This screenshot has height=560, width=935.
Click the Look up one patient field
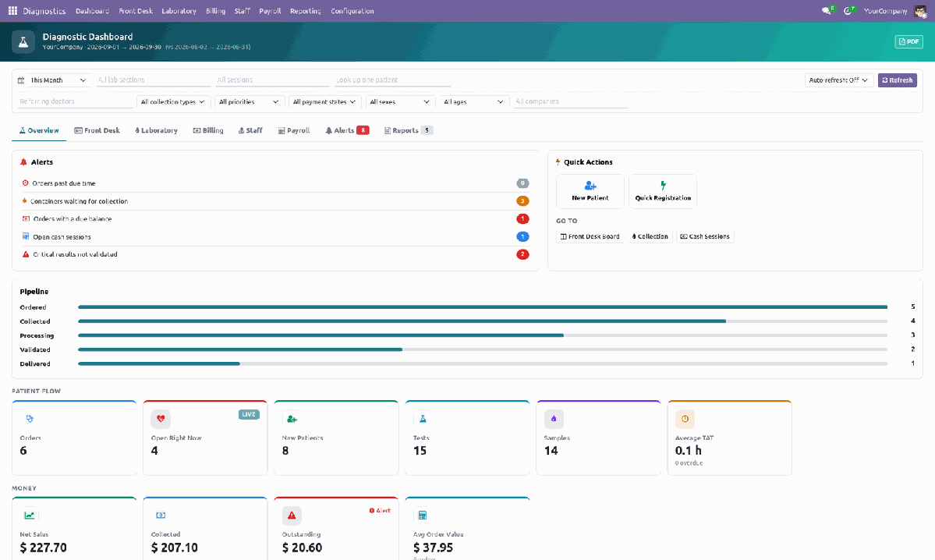(392, 80)
